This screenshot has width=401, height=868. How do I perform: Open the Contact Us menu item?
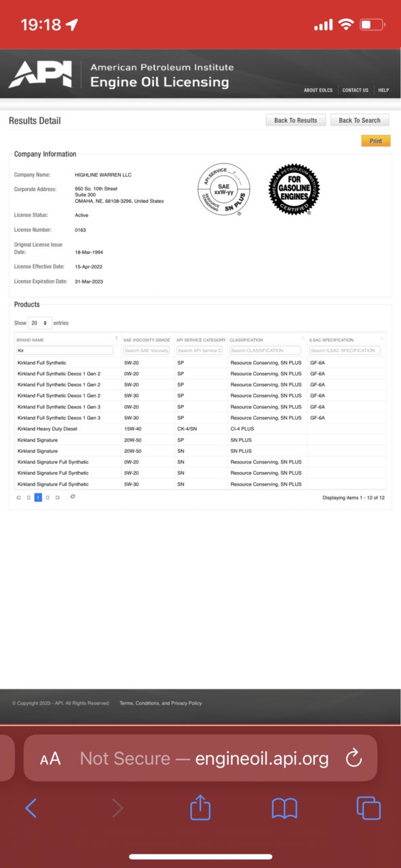[x=356, y=90]
